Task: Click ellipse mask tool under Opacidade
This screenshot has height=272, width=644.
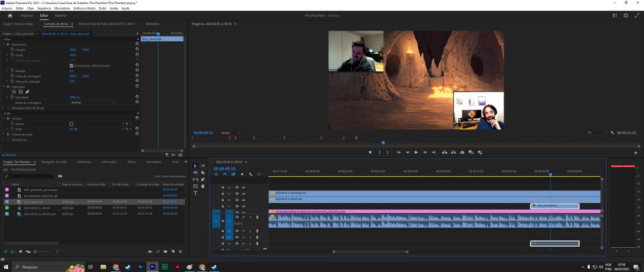Action: 14,92
